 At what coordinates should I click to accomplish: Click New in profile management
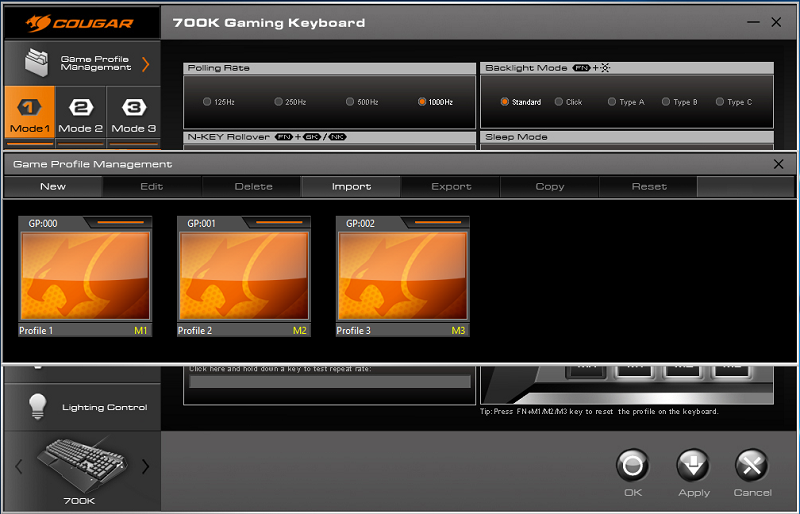(x=53, y=186)
